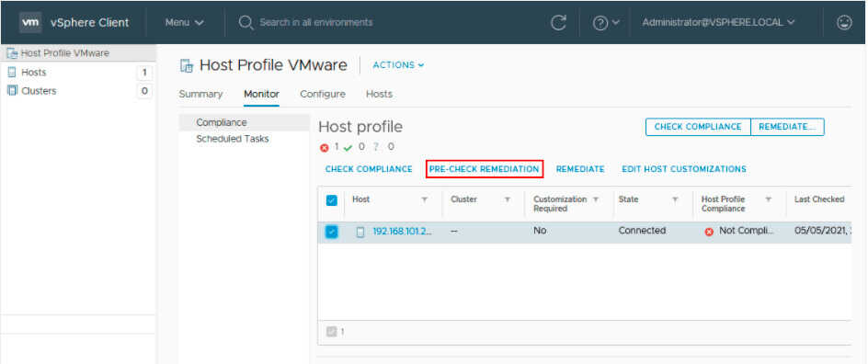The image size is (868, 364).
Task: Open the Host column filter
Action: [x=425, y=199]
